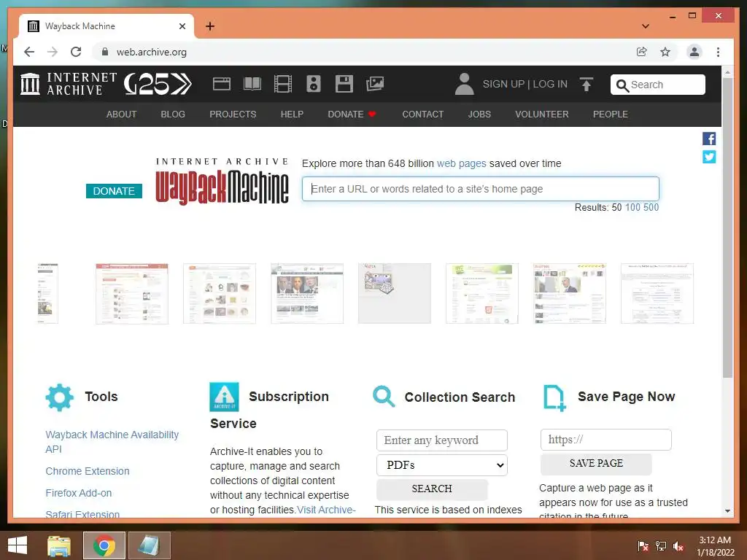
Task: Open Windows Start button
Action: [18, 545]
